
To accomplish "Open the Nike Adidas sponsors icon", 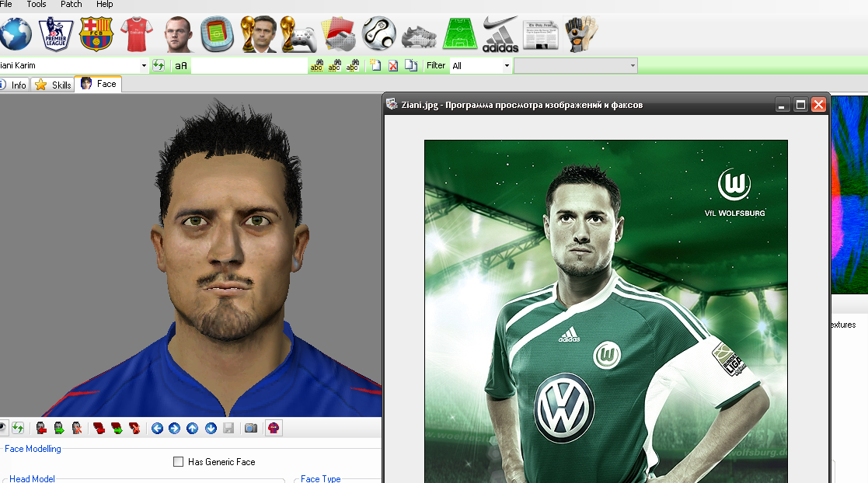I will 500,34.
